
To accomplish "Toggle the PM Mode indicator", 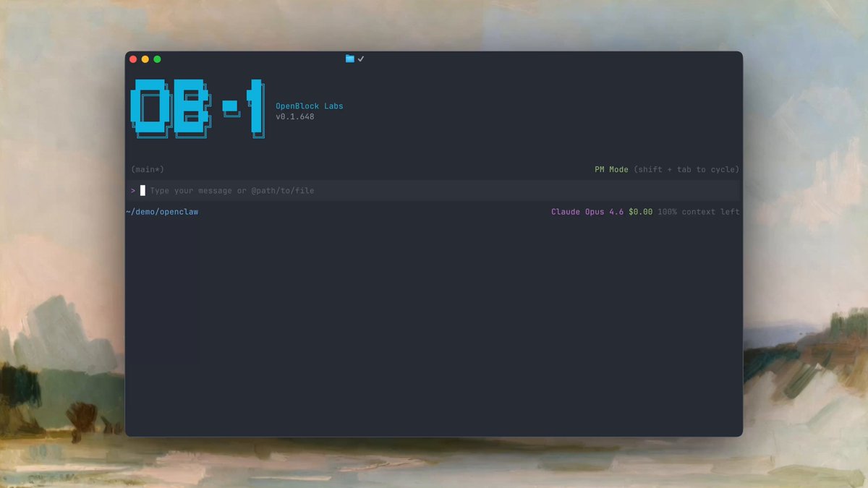I will click(611, 169).
